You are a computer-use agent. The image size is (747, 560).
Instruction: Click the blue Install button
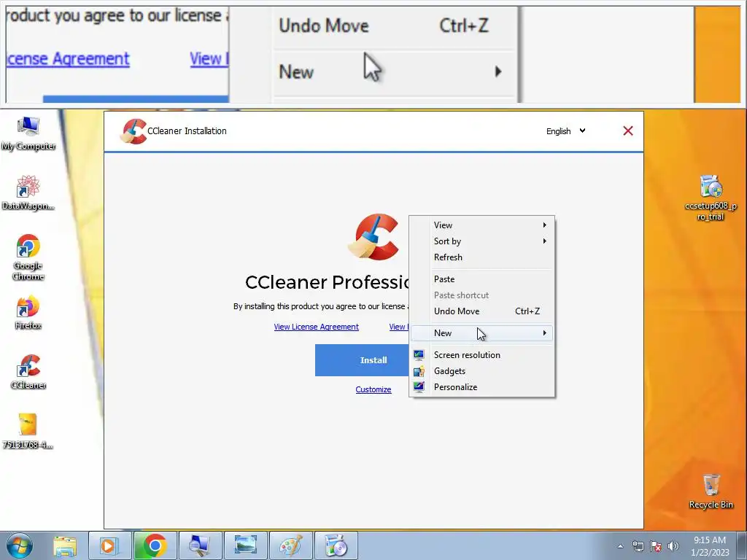[362, 360]
